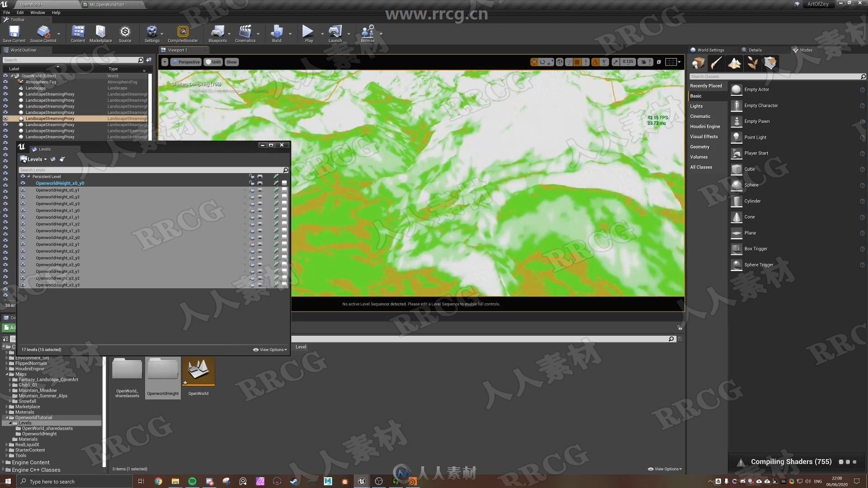Click the search input field in Levels

(151, 170)
